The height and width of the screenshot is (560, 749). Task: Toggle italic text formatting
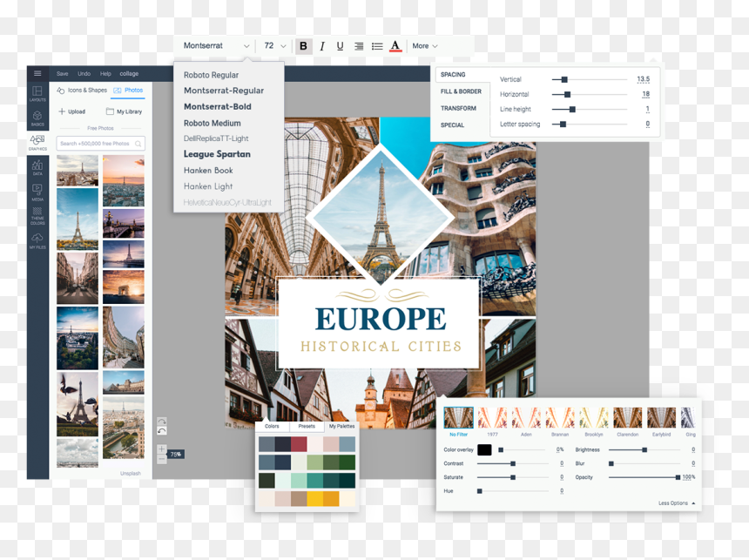click(322, 46)
